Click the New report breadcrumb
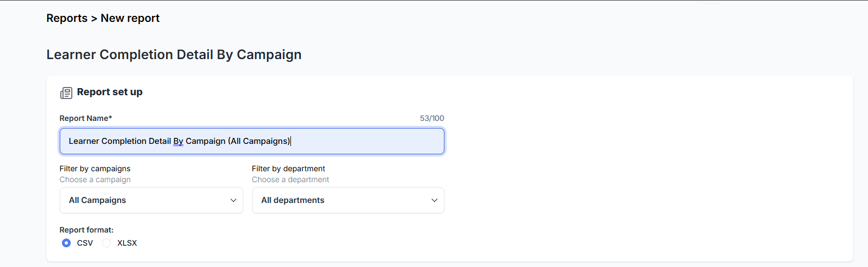868x267 pixels. tap(130, 18)
